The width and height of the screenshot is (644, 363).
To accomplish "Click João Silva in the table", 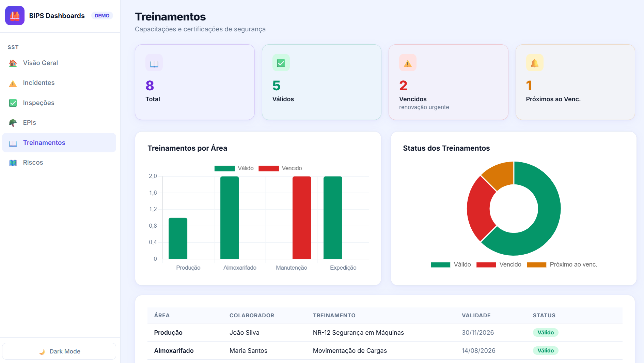I will pyautogui.click(x=244, y=333).
